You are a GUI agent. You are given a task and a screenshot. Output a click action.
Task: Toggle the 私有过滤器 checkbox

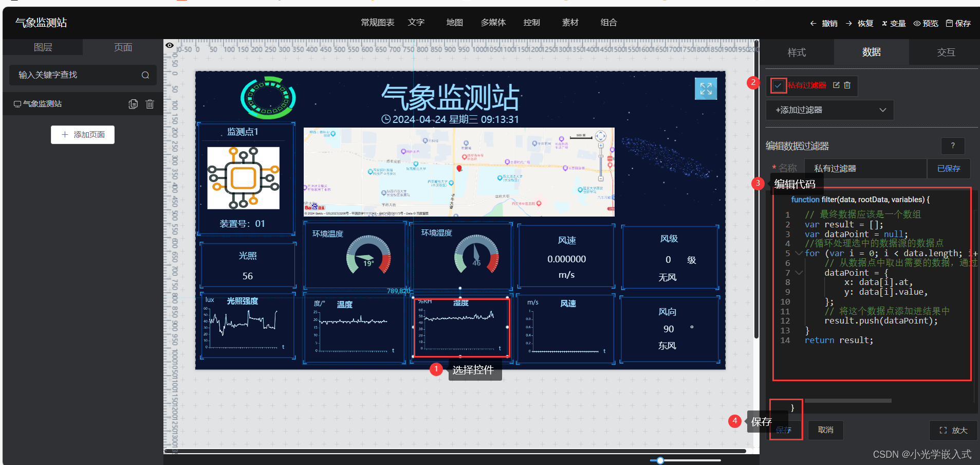coord(778,85)
